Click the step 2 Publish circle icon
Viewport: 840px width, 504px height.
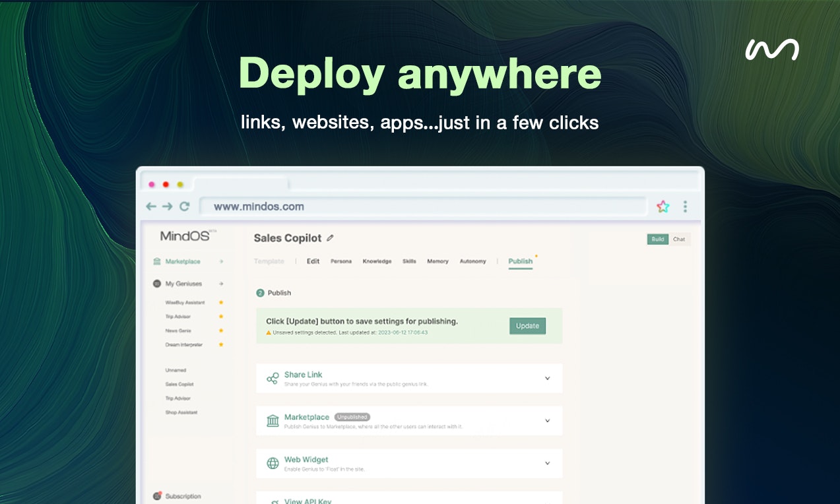[260, 293]
